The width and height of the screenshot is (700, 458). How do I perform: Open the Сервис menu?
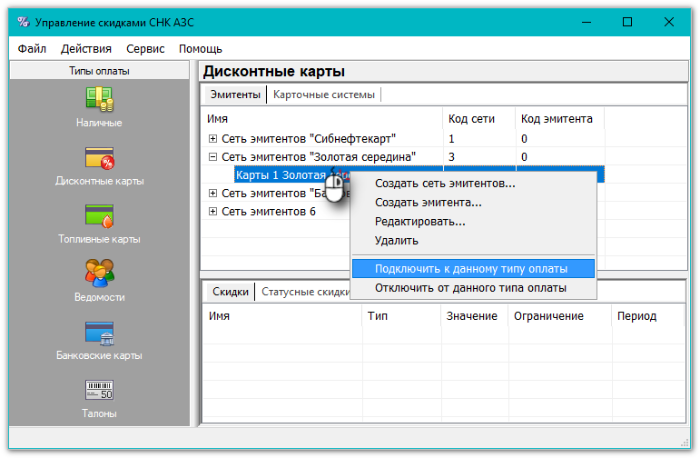pos(146,48)
